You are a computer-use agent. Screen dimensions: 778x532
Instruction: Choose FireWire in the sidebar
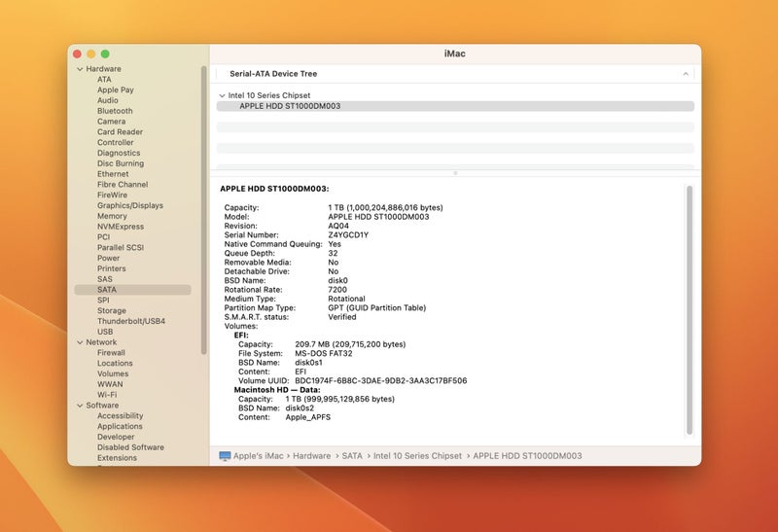point(112,195)
